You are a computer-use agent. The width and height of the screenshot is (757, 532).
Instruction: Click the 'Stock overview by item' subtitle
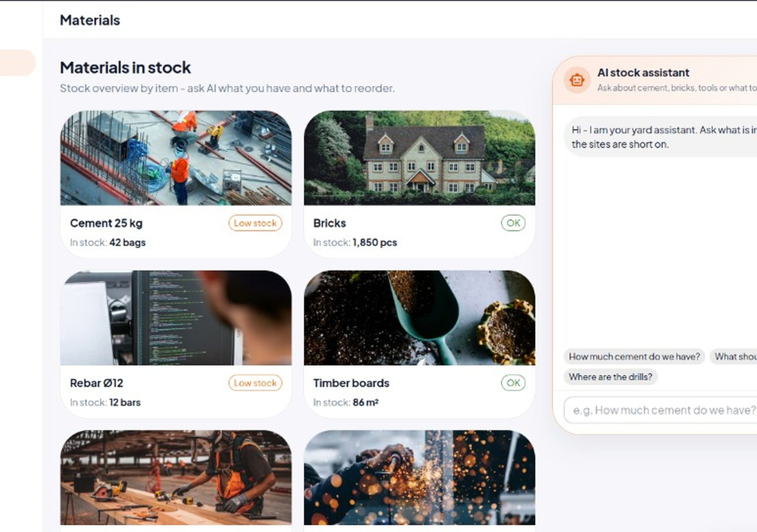click(227, 88)
